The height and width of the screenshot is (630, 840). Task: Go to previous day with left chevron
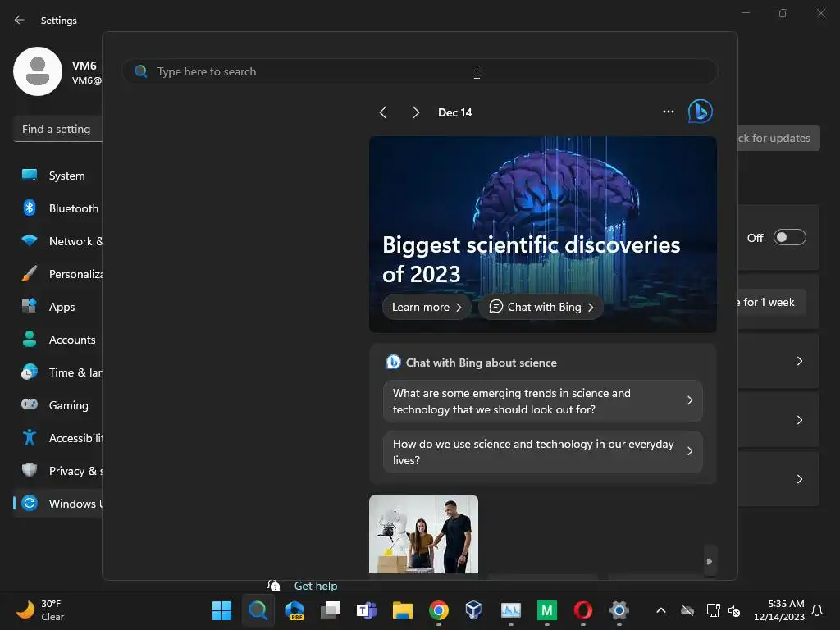tap(382, 112)
